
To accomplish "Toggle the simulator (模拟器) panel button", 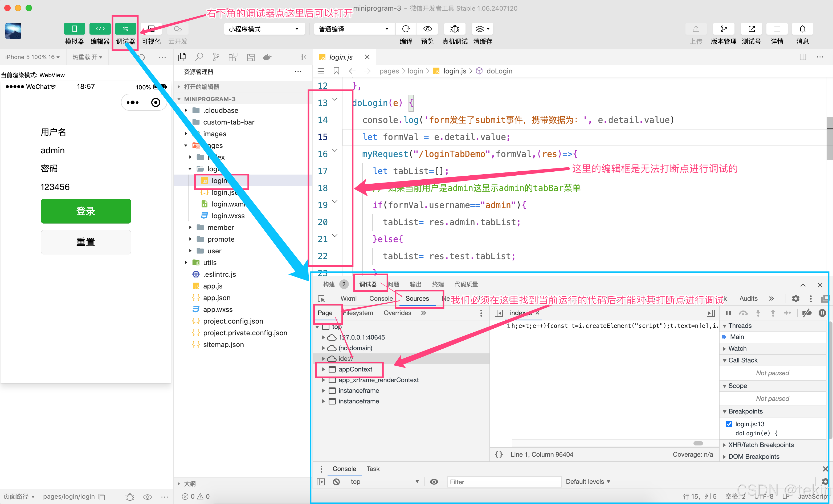I will [74, 29].
